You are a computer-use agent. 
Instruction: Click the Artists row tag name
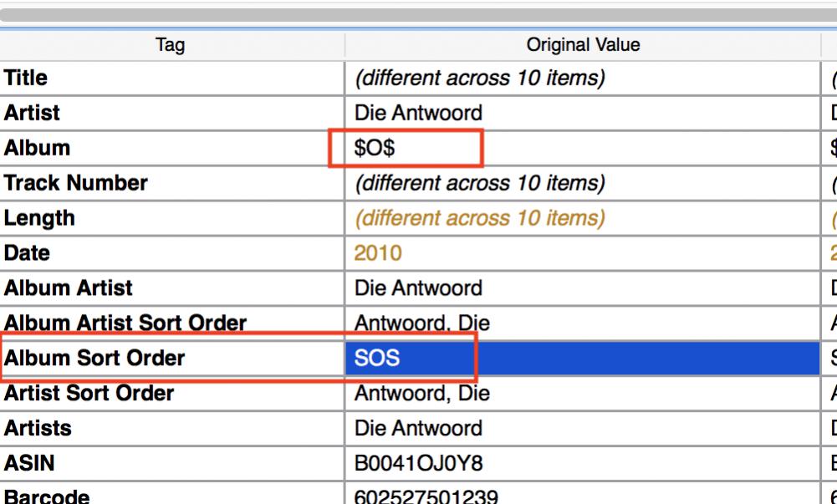(x=38, y=429)
